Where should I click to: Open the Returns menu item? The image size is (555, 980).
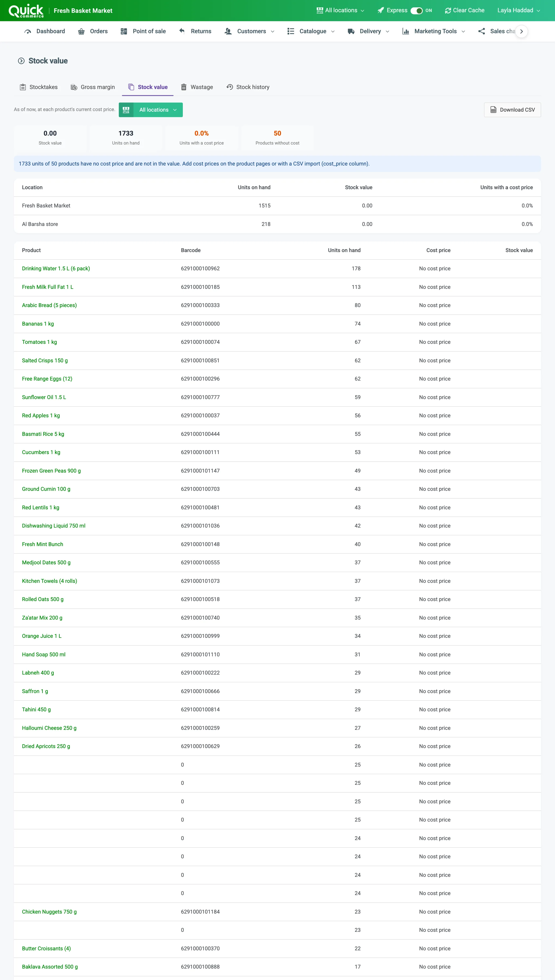195,31
